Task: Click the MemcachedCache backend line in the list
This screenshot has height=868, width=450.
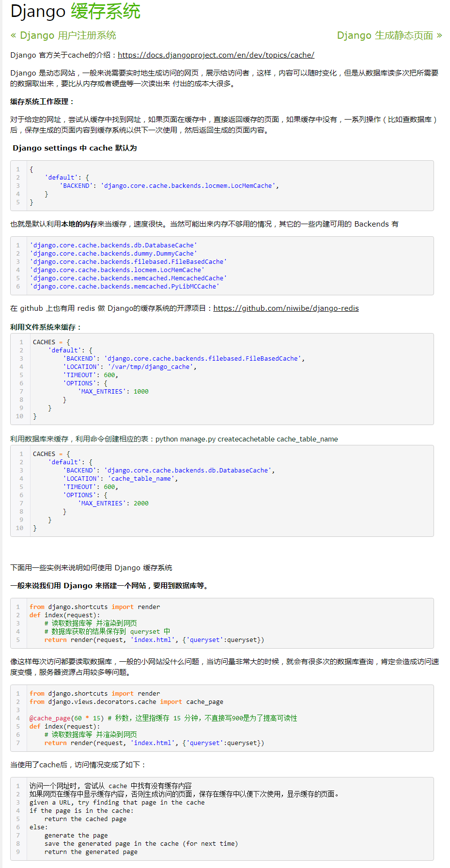Action: (128, 278)
